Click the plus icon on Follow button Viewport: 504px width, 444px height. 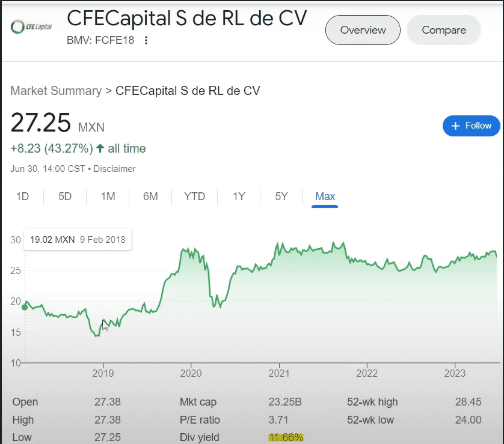tap(455, 126)
